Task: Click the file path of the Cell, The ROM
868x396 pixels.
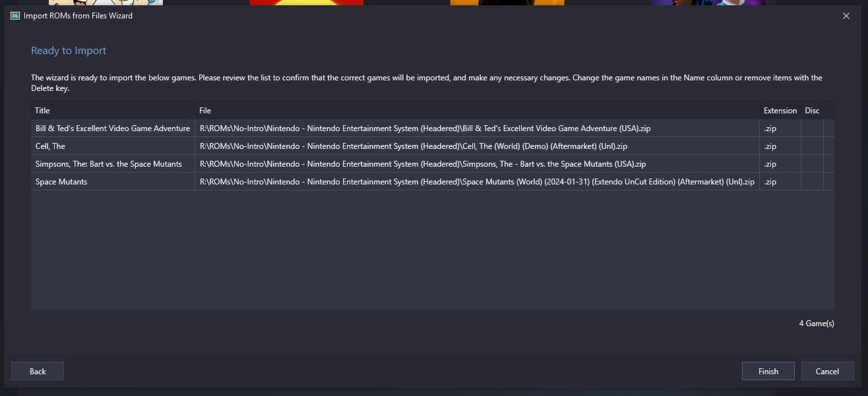Action: pyautogui.click(x=477, y=146)
